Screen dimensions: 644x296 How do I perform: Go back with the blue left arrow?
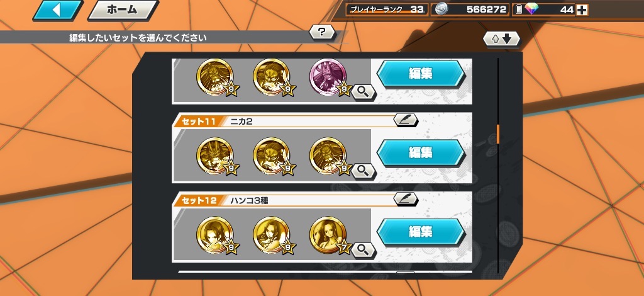point(57,10)
